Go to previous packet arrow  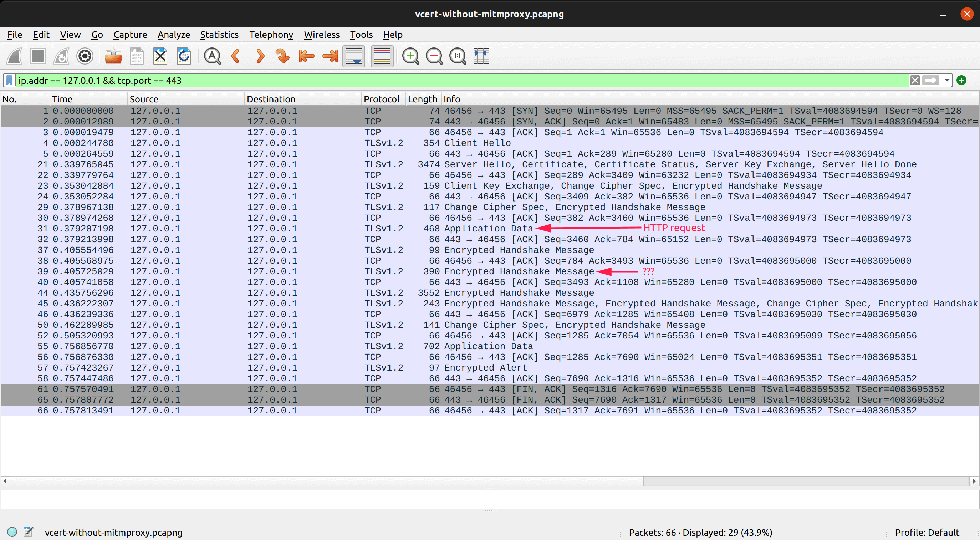point(236,56)
